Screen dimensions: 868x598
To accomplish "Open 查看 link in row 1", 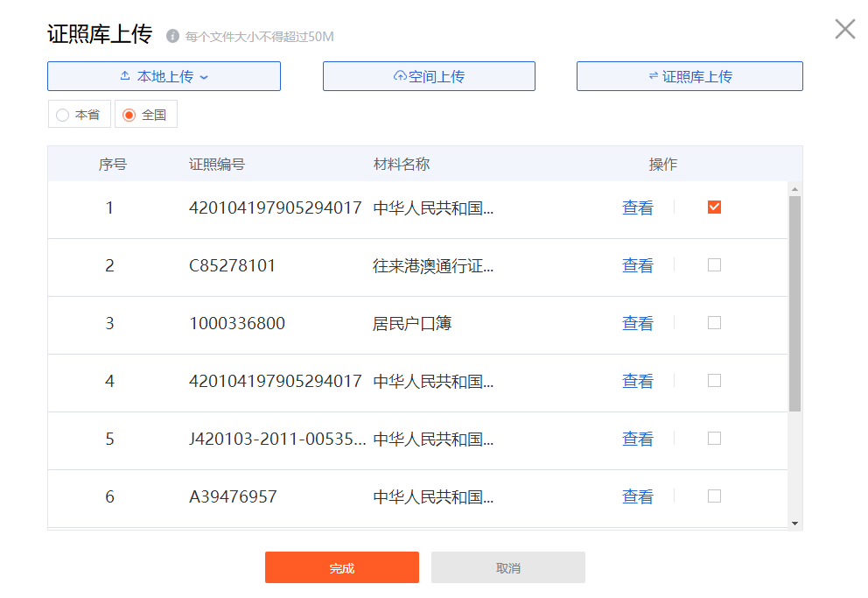I will (x=638, y=208).
